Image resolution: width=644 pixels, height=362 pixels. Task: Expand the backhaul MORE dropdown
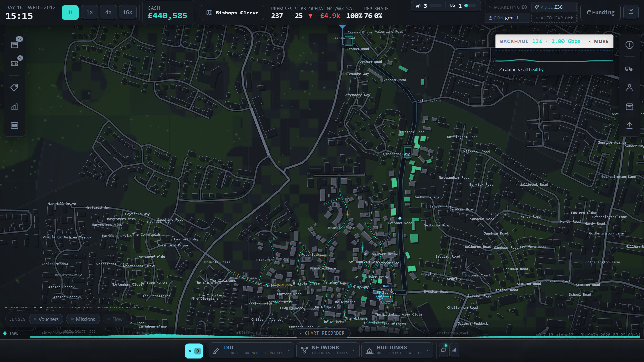[599, 41]
